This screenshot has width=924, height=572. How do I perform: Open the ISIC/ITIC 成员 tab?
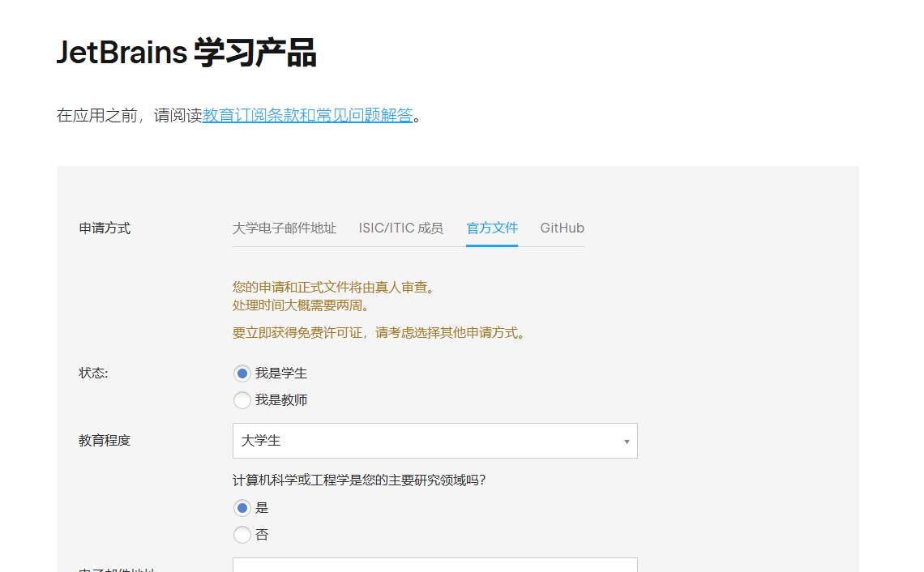point(401,228)
